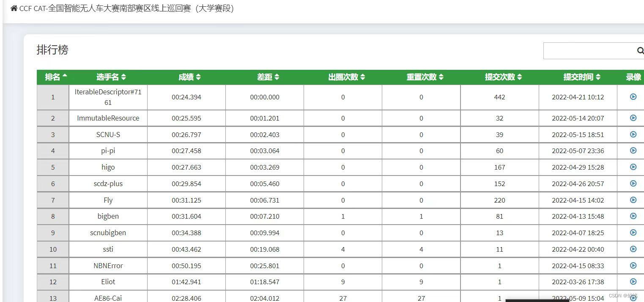The height and width of the screenshot is (302, 644).
Task: Play the recording for scnubigben
Action: [633, 232]
